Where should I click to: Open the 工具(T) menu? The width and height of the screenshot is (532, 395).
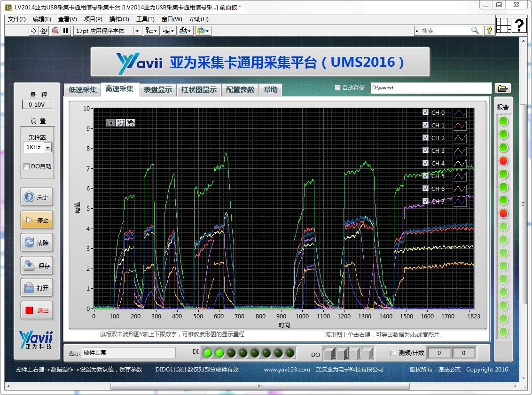pos(145,19)
